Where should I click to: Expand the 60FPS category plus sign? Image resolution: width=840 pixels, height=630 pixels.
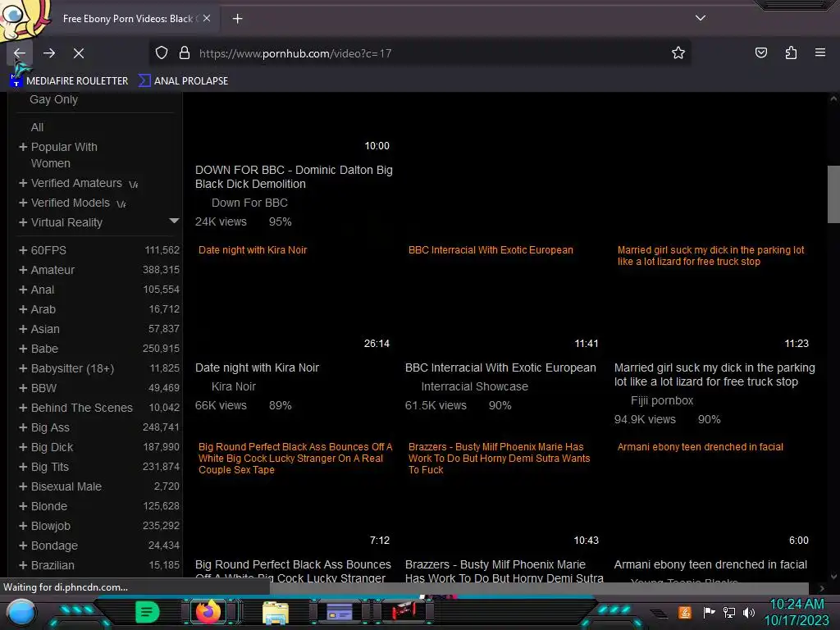pyautogui.click(x=23, y=250)
